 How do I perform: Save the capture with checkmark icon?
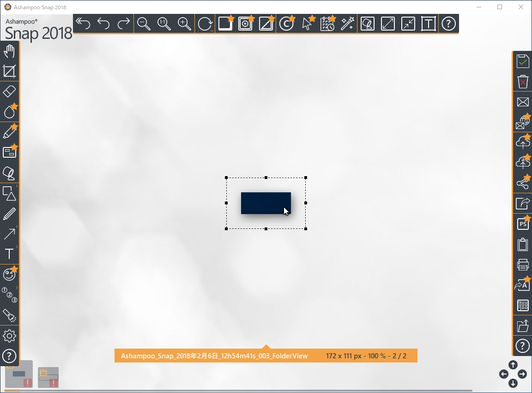coord(523,61)
